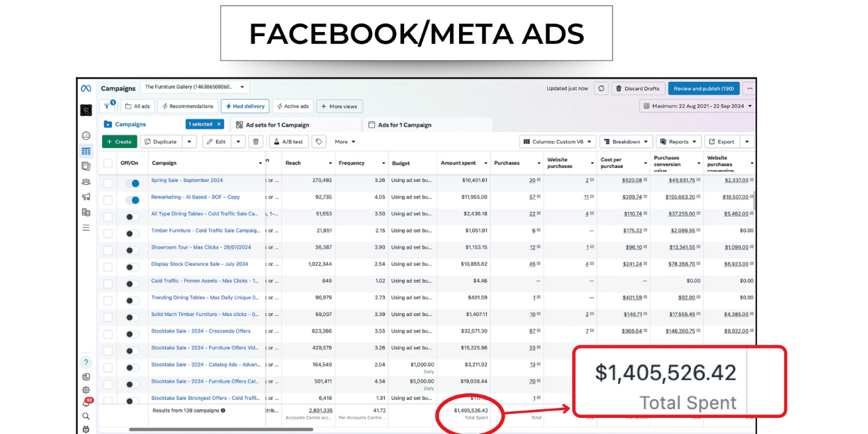Enable the All Type Dining Tables campaign
This screenshot has width=868, height=434.
point(132,217)
